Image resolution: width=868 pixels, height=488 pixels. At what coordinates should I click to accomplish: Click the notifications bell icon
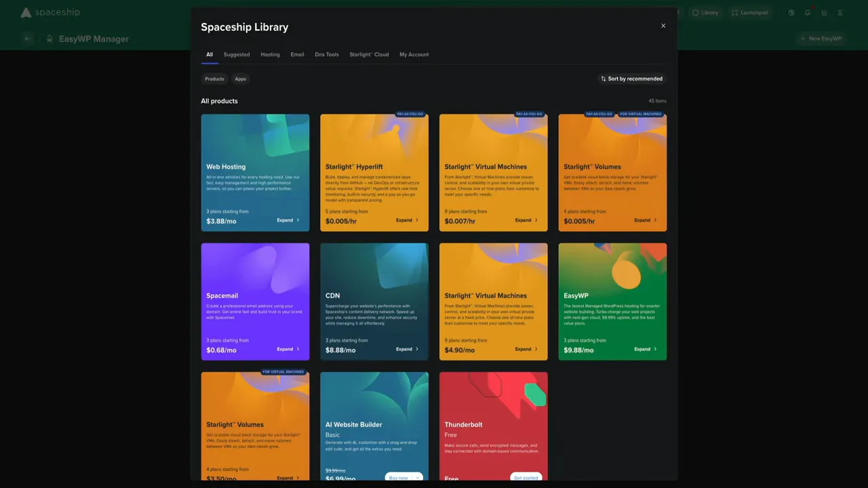point(807,12)
